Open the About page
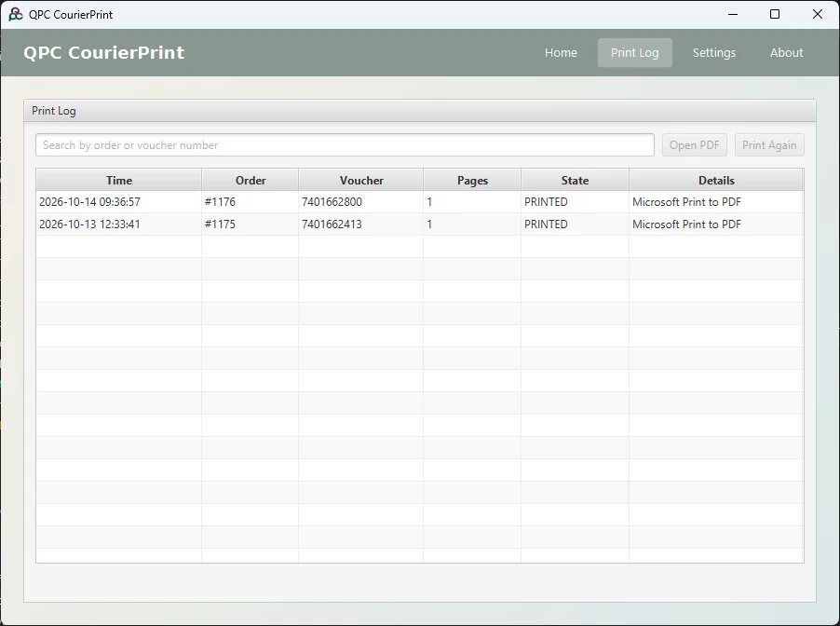Screen dimensions: 840x626 click(x=786, y=52)
